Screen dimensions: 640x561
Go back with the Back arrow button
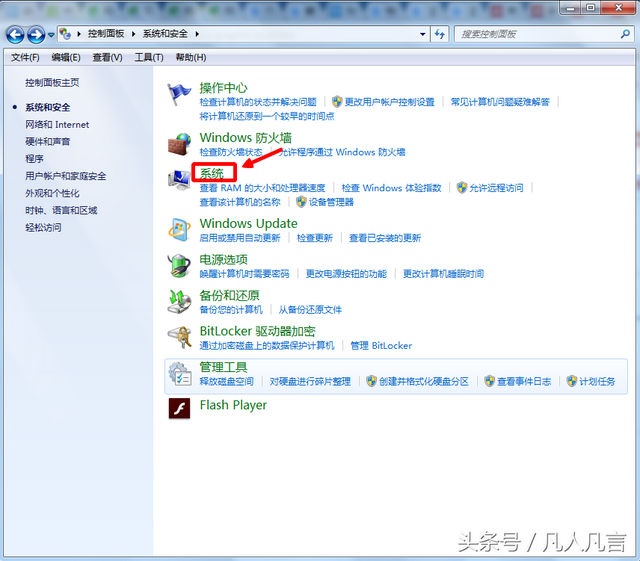(15, 35)
